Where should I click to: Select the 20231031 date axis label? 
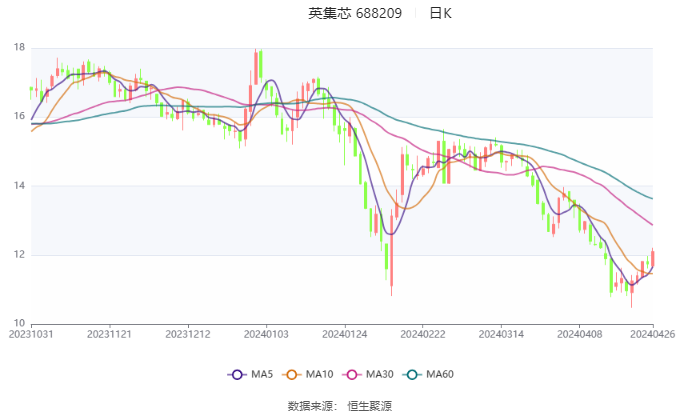coord(31,334)
